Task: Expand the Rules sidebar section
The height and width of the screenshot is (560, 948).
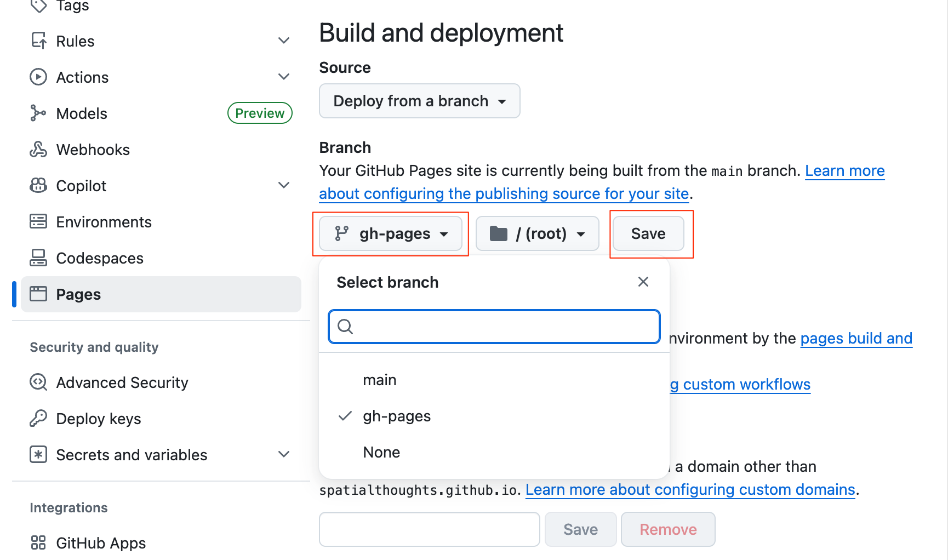Action: 283,41
